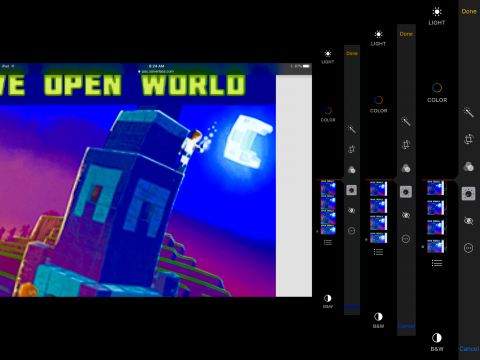
Task: Toggle the middle panel's red-eye icon
Action: tap(406, 215)
